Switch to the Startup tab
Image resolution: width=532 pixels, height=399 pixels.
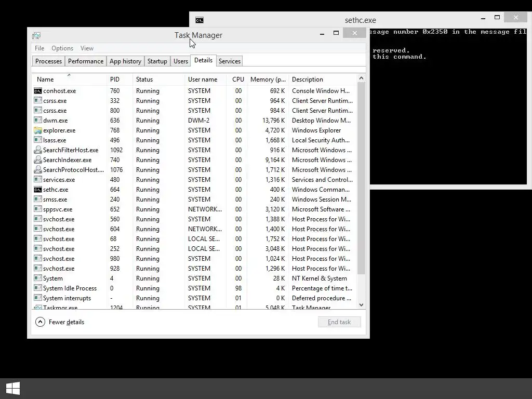coord(157,61)
